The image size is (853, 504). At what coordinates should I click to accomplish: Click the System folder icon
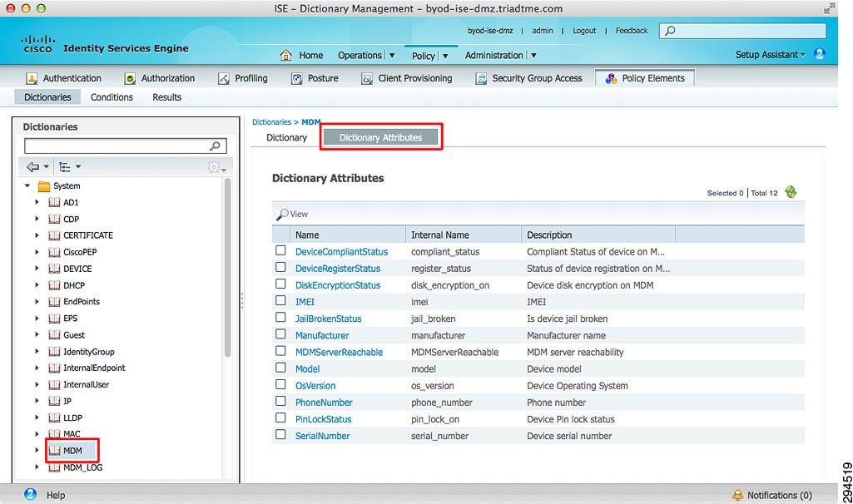click(x=44, y=186)
